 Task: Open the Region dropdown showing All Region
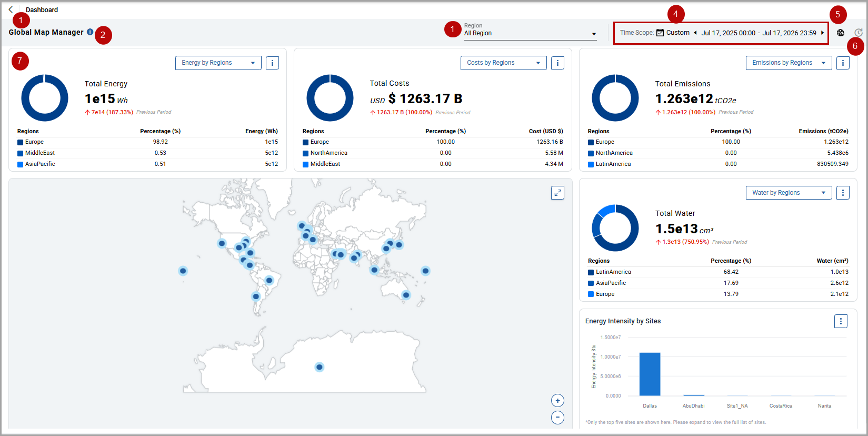pyautogui.click(x=530, y=33)
